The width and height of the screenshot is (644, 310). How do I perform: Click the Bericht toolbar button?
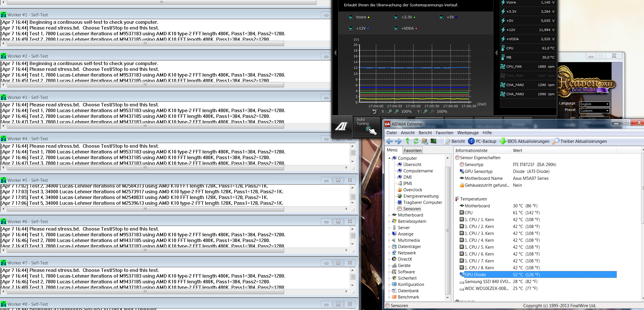click(454, 141)
